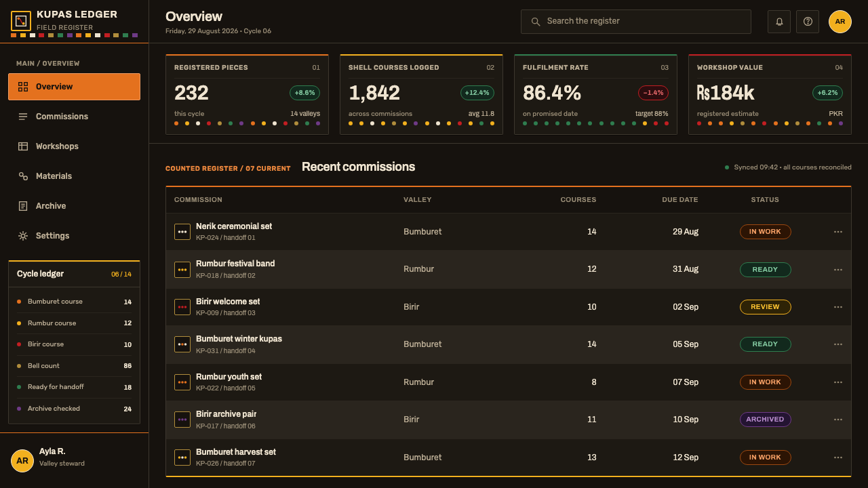The image size is (868, 488).
Task: Open the AR avatar in top bar
Action: coord(840,22)
